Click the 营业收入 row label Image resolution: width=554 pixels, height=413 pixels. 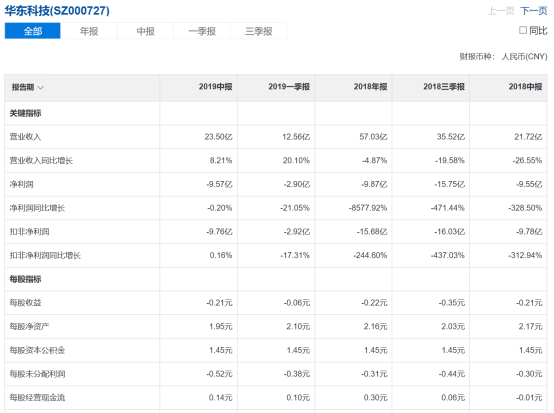(x=25, y=137)
